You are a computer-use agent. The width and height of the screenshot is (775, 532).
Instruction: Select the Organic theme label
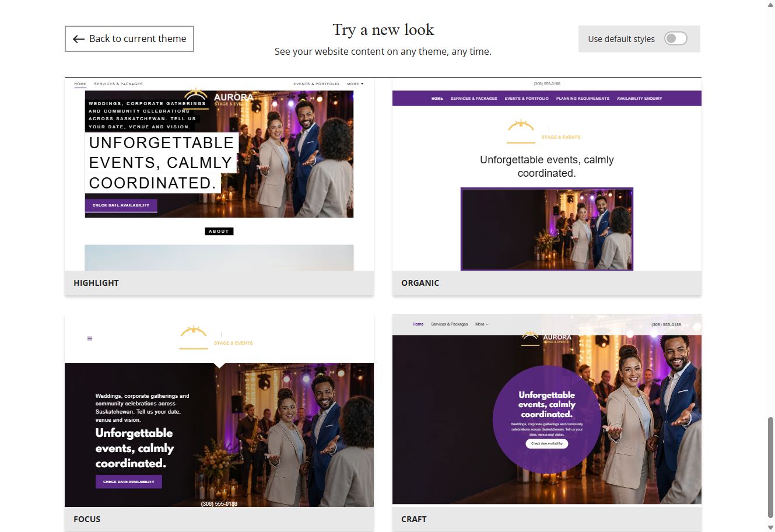point(420,283)
